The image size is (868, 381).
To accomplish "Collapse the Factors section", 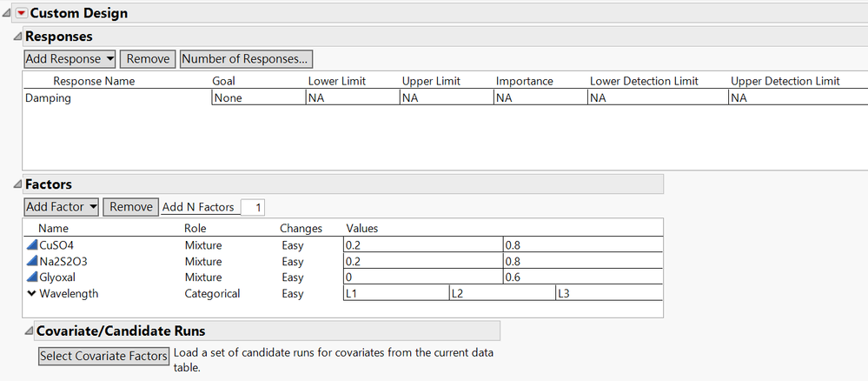I will click(x=18, y=184).
